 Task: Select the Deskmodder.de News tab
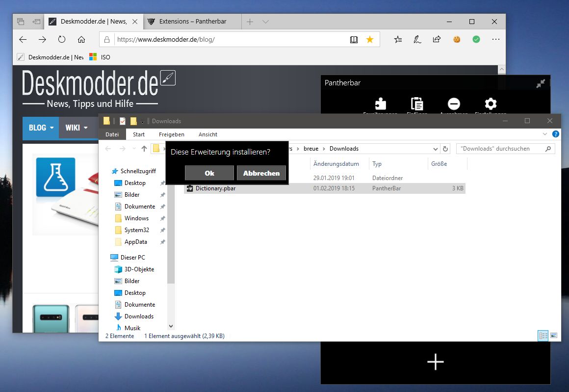pyautogui.click(x=94, y=22)
